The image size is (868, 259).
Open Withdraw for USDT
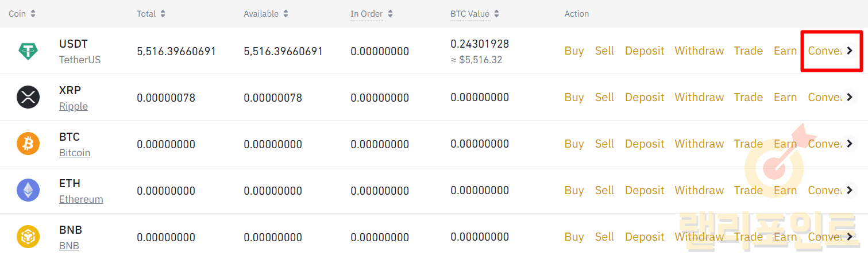pyautogui.click(x=699, y=51)
